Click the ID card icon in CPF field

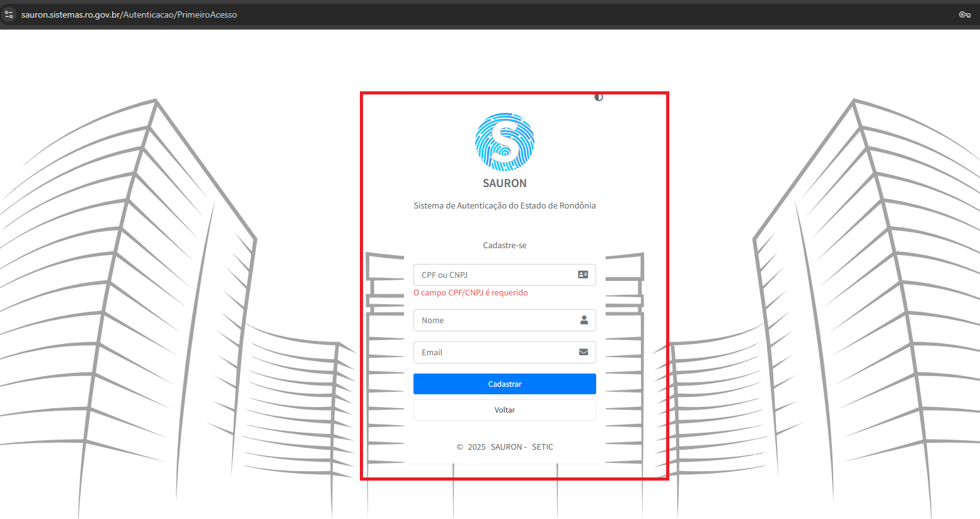point(583,275)
